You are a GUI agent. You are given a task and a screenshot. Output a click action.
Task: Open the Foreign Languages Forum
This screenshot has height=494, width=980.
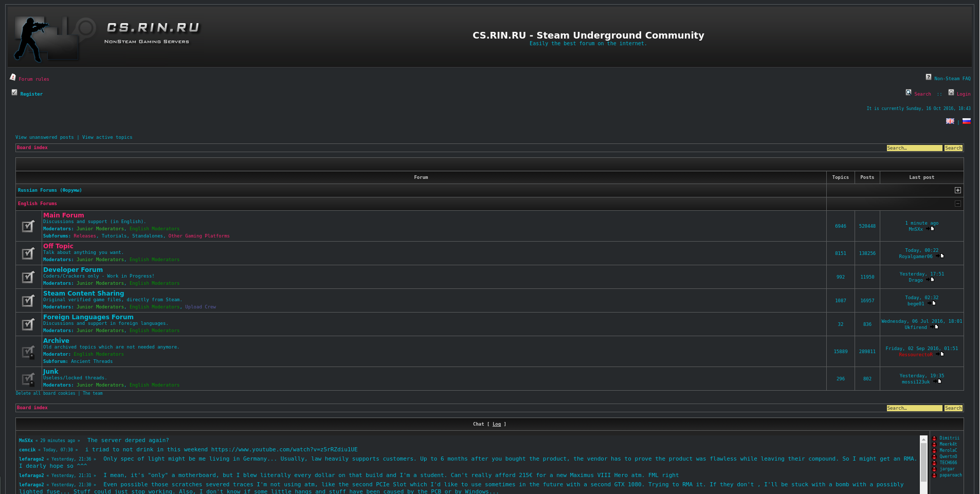tap(88, 317)
